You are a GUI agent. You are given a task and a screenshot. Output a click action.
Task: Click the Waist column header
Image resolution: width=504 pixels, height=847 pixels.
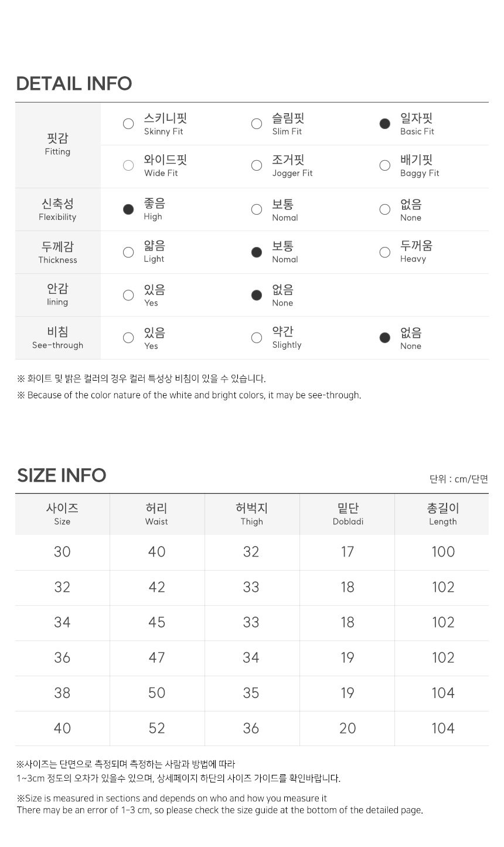[156, 514]
